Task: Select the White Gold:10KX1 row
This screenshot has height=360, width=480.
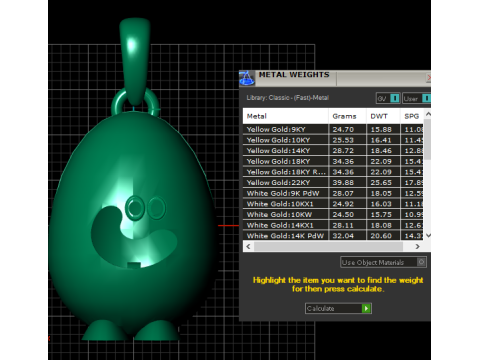Action: point(333,204)
